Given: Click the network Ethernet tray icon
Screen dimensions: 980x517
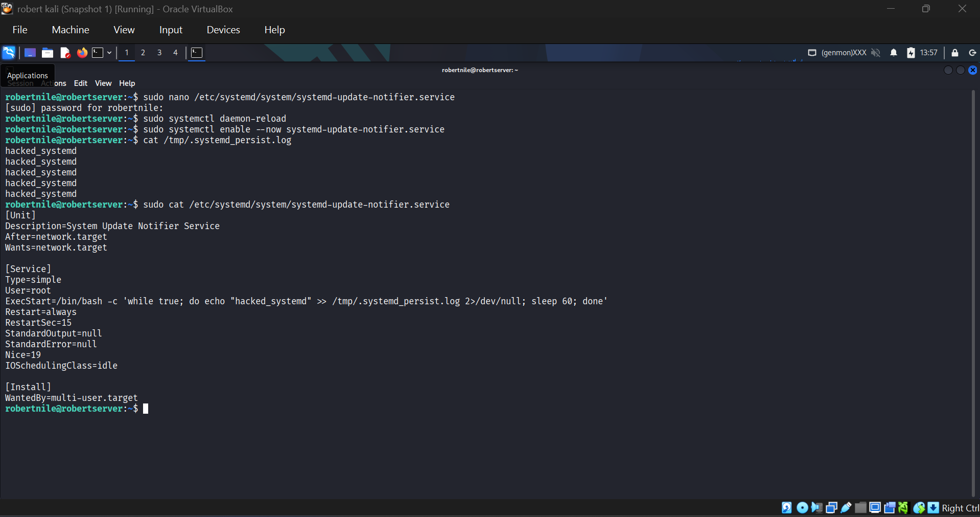Looking at the screenshot, I should click(812, 53).
